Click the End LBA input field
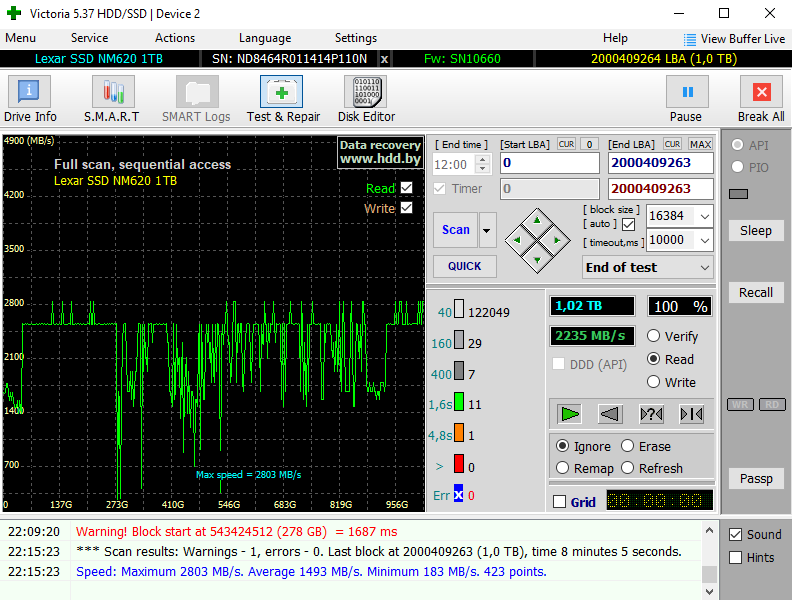This screenshot has width=792, height=600. pos(660,163)
